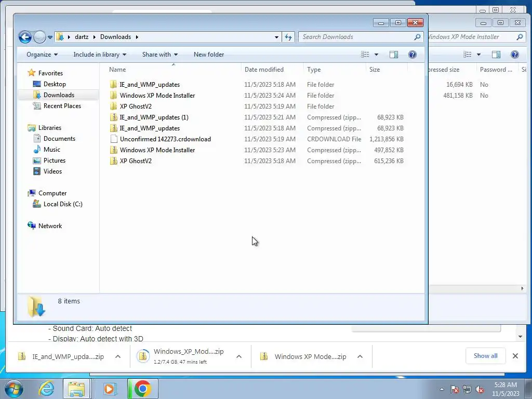Go back with the Explorer Back arrow
This screenshot has height=399, width=532.
pos(25,37)
